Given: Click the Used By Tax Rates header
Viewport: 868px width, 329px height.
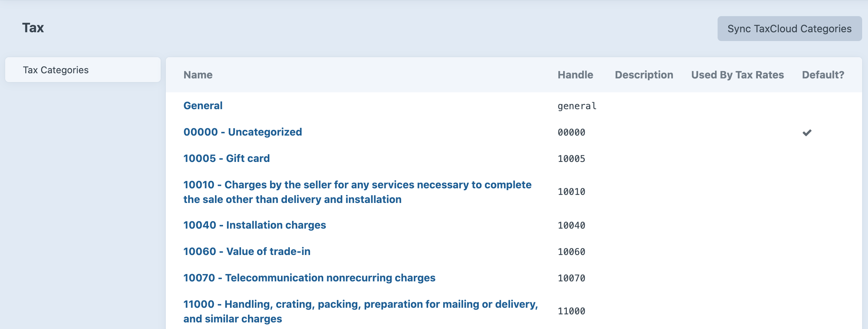Looking at the screenshot, I should pos(737,75).
